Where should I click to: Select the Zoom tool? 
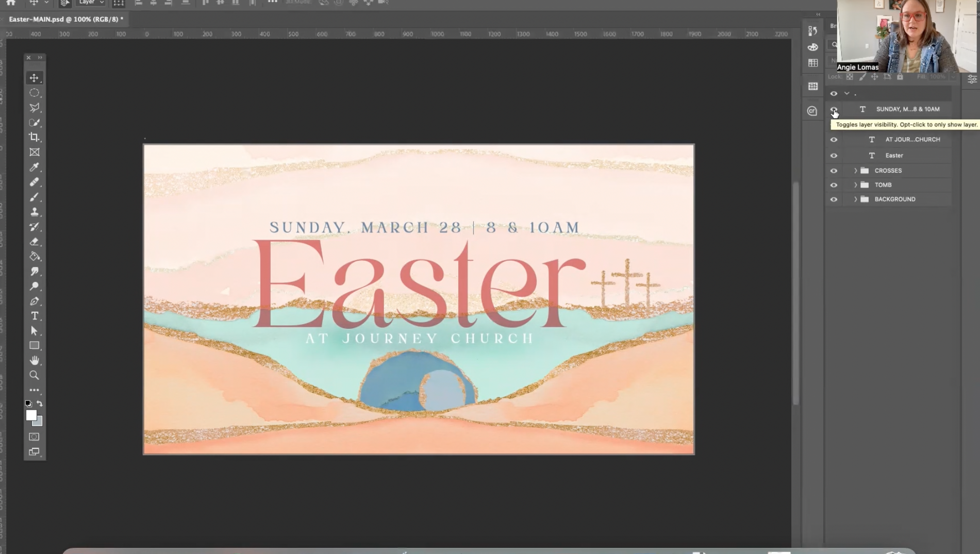click(x=35, y=375)
